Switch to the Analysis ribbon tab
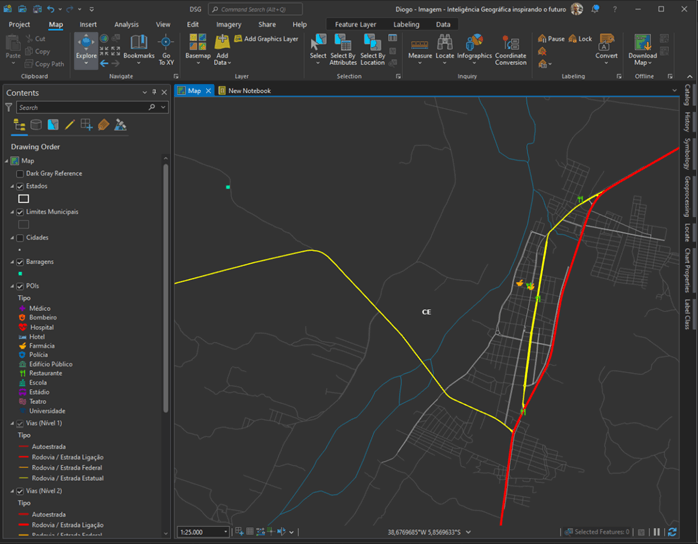 [x=126, y=24]
